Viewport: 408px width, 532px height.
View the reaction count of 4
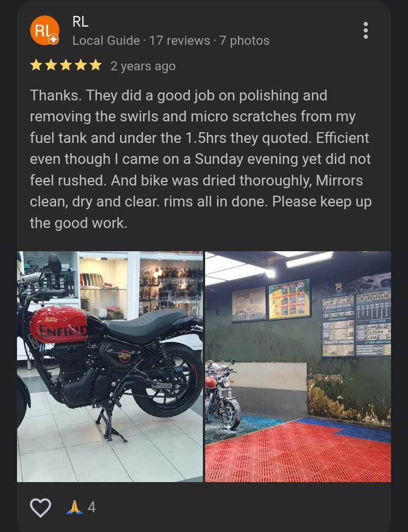(92, 508)
